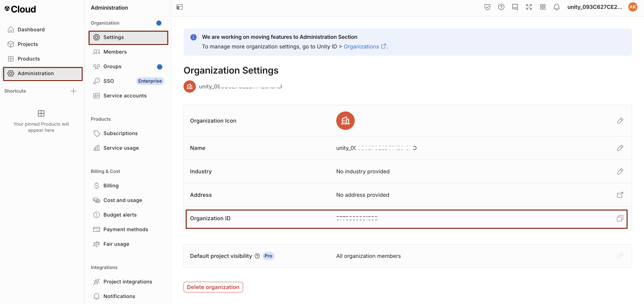
Task: Open Project integrations
Action: pos(128,282)
